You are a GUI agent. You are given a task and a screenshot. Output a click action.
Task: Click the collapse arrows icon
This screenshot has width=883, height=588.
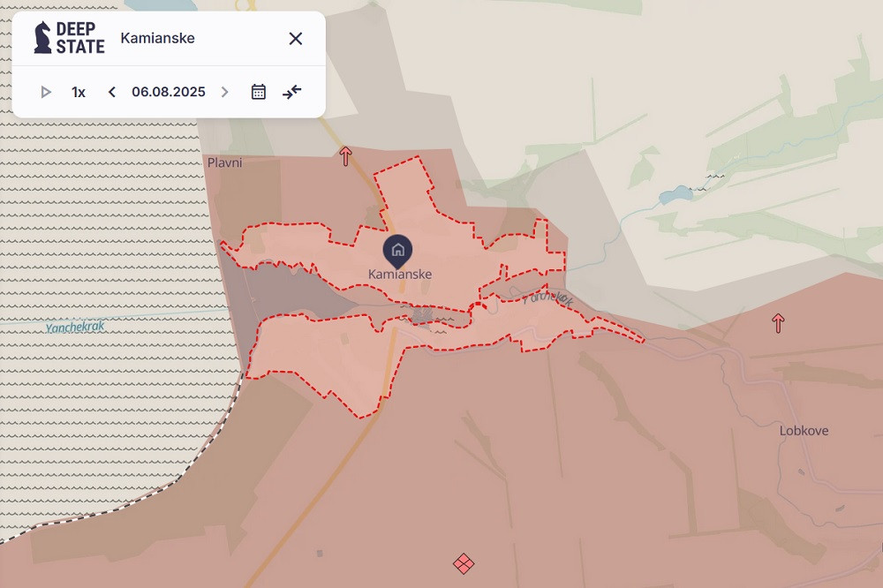coord(292,92)
